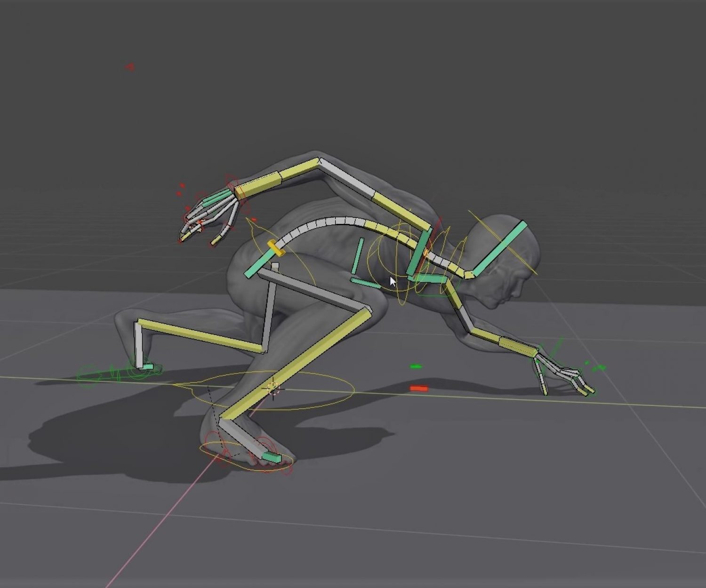
Task: Select the finger bones of grounded hand
Action: pyautogui.click(x=564, y=375)
